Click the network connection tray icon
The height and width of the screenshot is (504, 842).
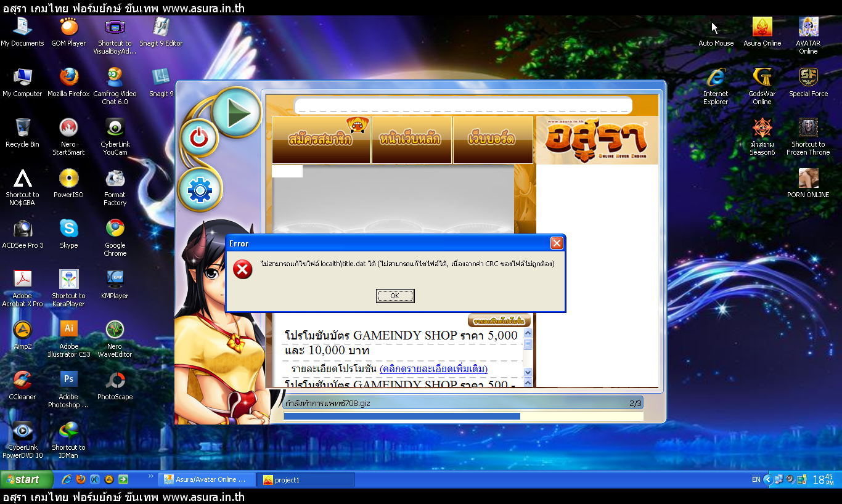(779, 479)
